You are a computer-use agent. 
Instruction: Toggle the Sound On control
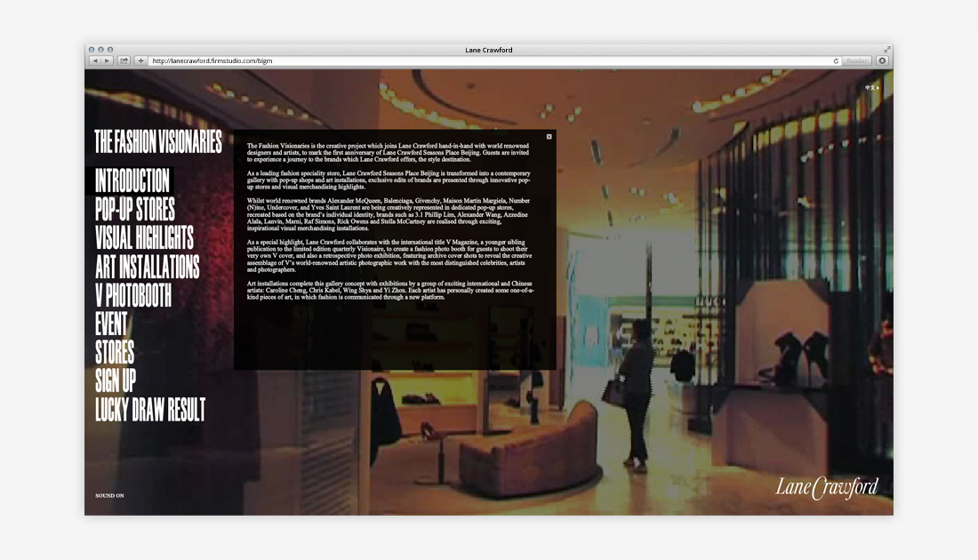[109, 496]
